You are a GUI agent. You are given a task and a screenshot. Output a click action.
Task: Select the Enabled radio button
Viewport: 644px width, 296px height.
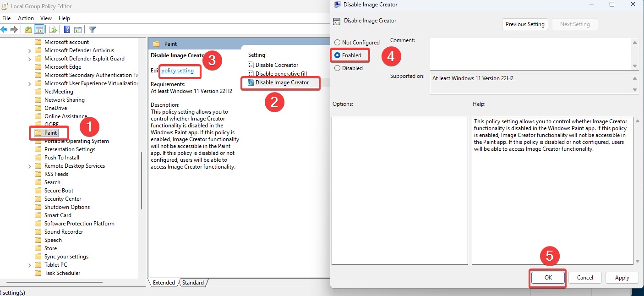point(337,55)
